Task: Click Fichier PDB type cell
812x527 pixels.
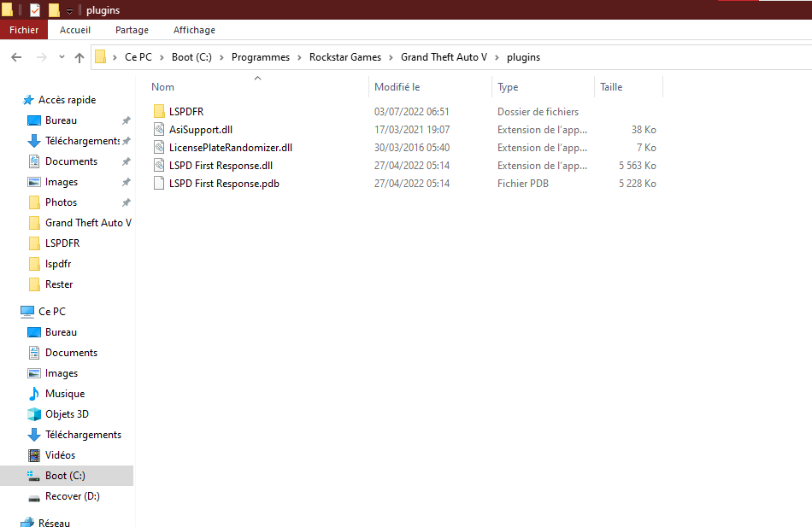Action: (x=523, y=184)
